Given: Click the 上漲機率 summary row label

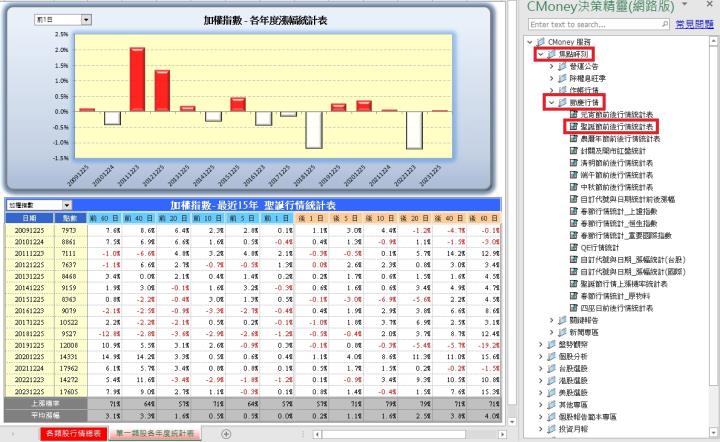Looking at the screenshot, I should pos(45,403).
